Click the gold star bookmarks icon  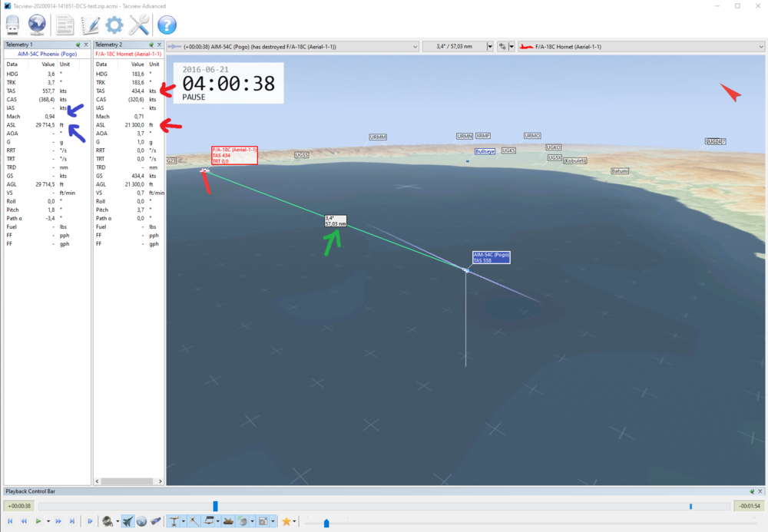(x=286, y=522)
